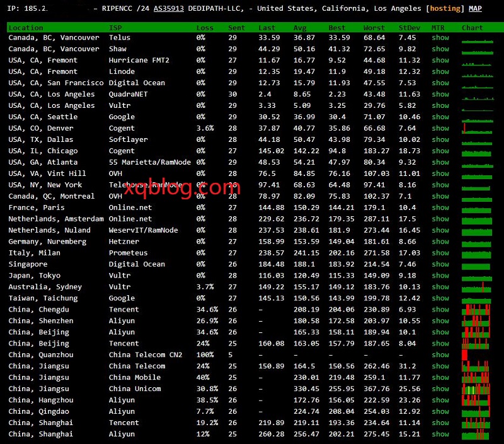Click the Avg column header

300,28
